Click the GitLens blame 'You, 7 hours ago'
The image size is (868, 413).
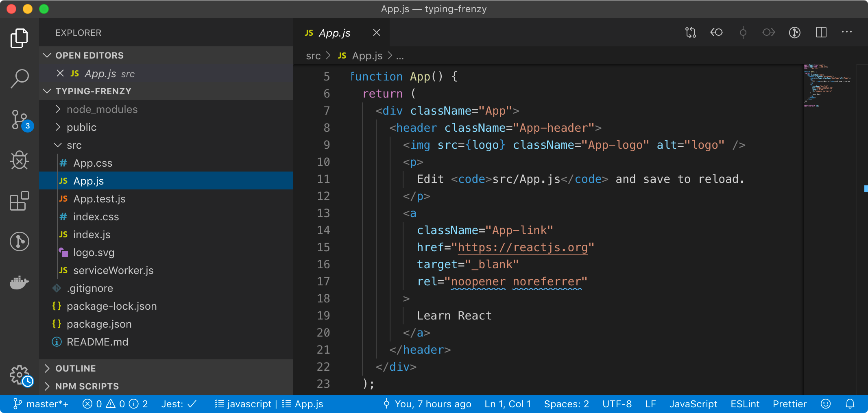427,404
